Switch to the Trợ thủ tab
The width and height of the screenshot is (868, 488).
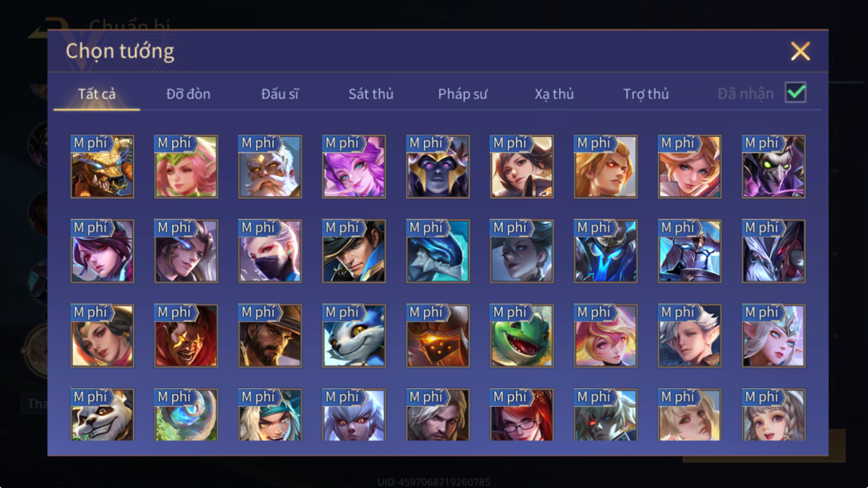[x=646, y=94]
